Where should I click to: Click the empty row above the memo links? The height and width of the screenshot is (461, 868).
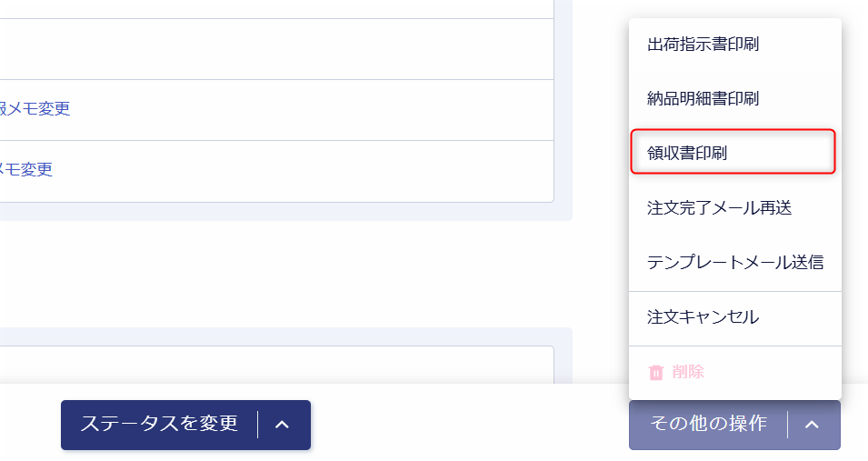pyautogui.click(x=273, y=49)
